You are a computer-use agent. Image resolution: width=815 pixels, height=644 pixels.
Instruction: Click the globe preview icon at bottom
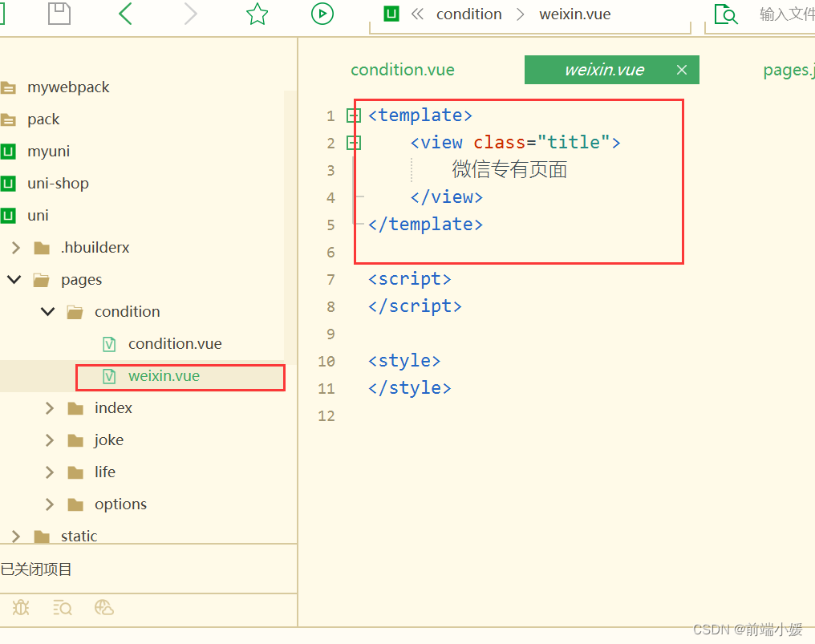click(104, 607)
